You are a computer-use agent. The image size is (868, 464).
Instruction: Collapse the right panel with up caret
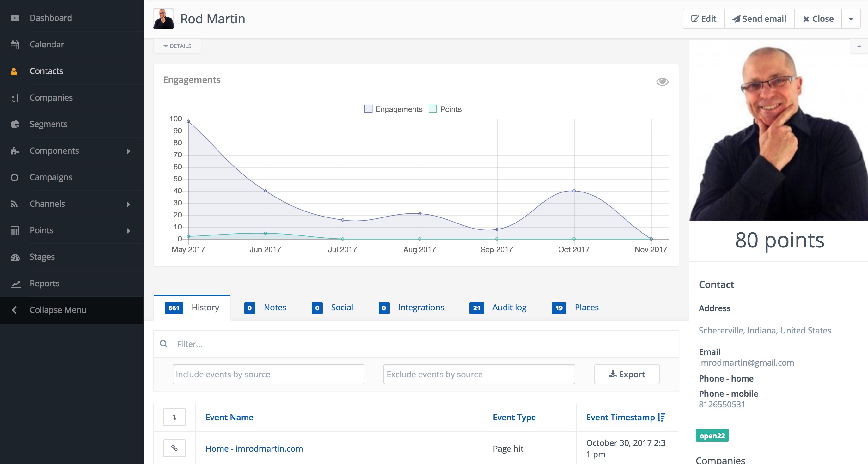tap(859, 46)
